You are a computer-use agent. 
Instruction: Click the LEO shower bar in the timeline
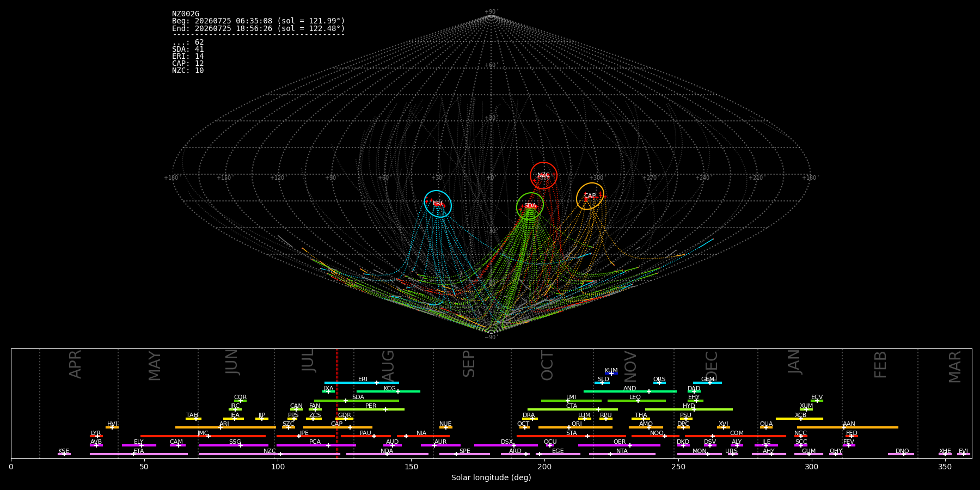636,401
